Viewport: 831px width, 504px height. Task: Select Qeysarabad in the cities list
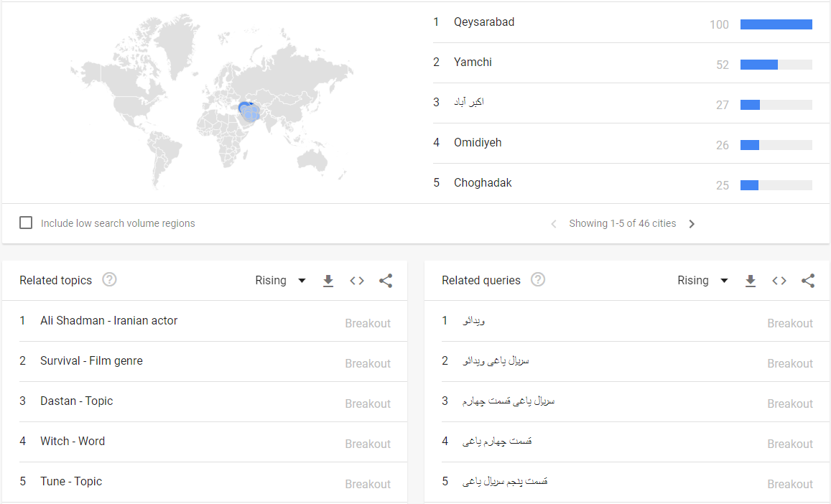tap(484, 22)
